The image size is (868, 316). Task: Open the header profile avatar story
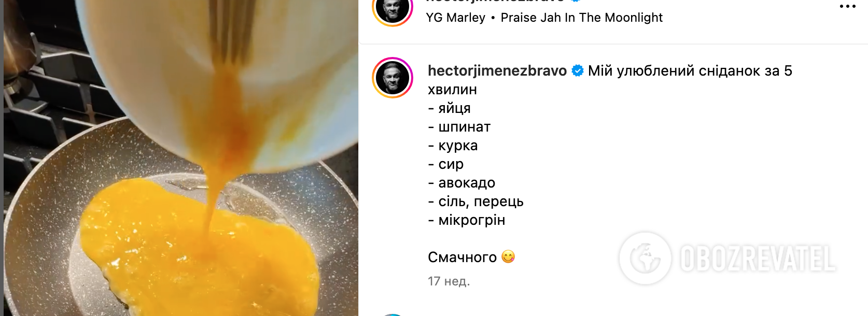(393, 9)
